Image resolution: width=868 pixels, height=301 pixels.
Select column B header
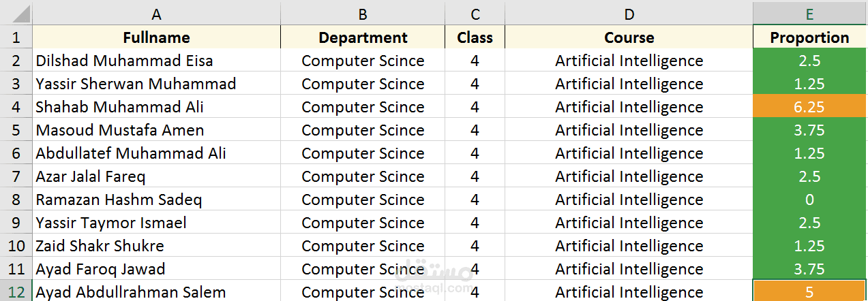363,14
